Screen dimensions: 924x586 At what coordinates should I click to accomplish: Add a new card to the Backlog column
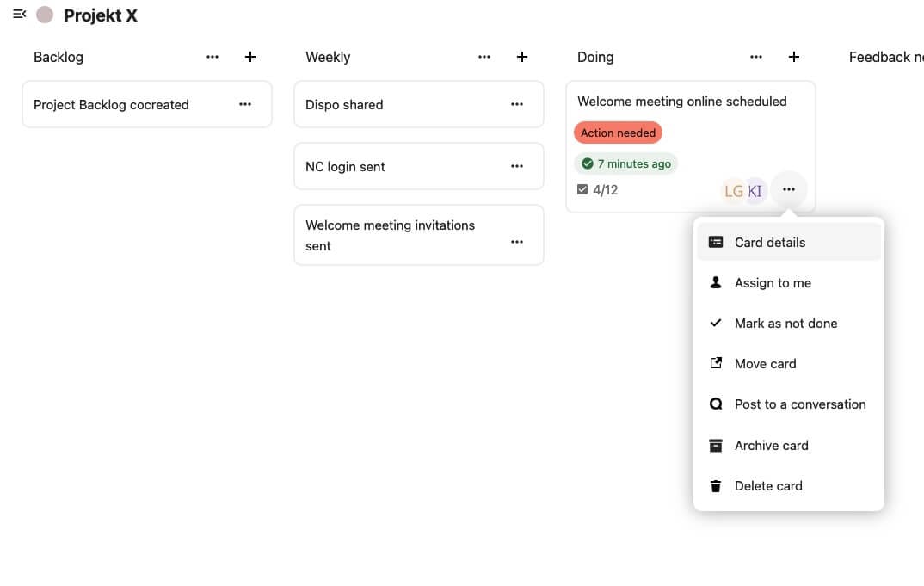[x=250, y=57]
